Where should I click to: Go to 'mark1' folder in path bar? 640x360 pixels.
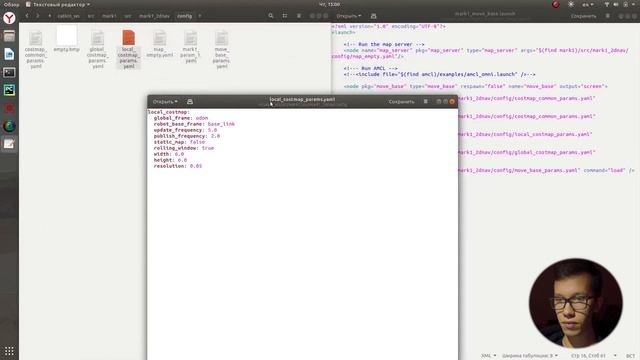click(x=109, y=16)
